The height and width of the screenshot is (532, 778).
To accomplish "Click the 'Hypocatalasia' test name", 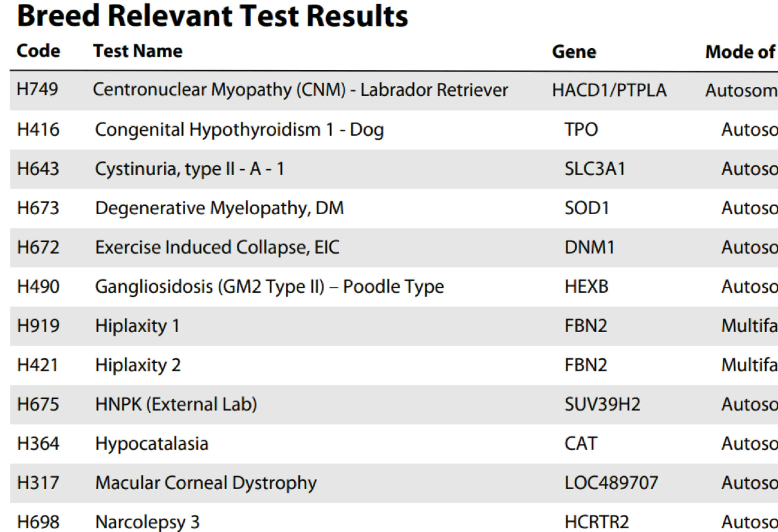I will pyautogui.click(x=152, y=444).
